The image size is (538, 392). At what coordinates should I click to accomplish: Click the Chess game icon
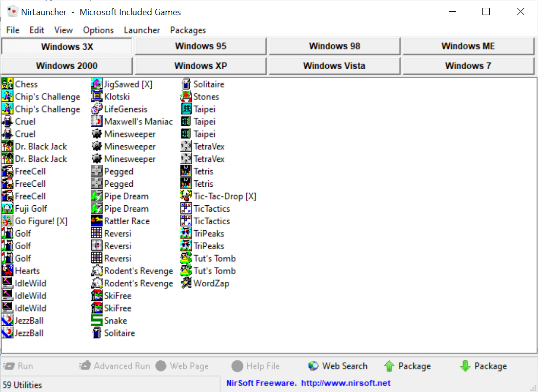point(7,84)
